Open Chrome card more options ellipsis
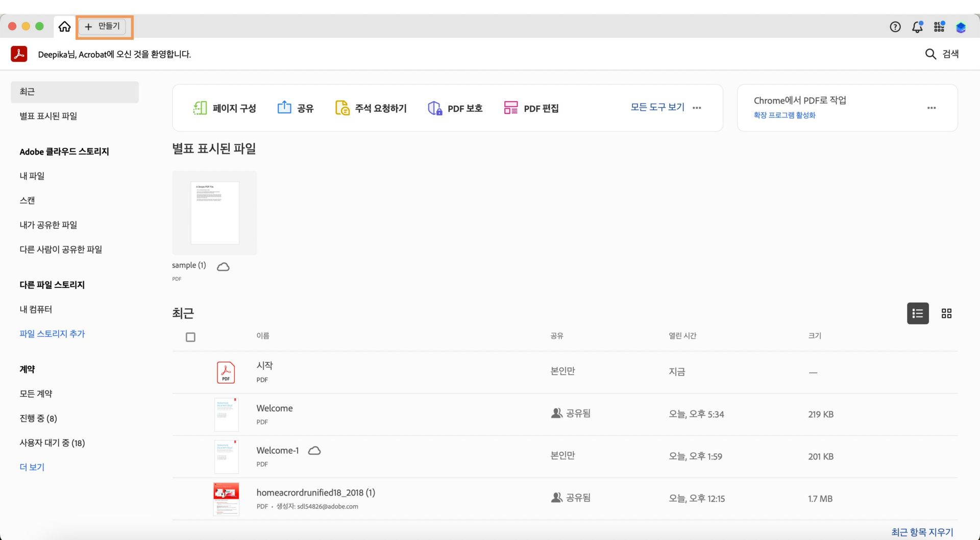980x540 pixels. (x=932, y=108)
